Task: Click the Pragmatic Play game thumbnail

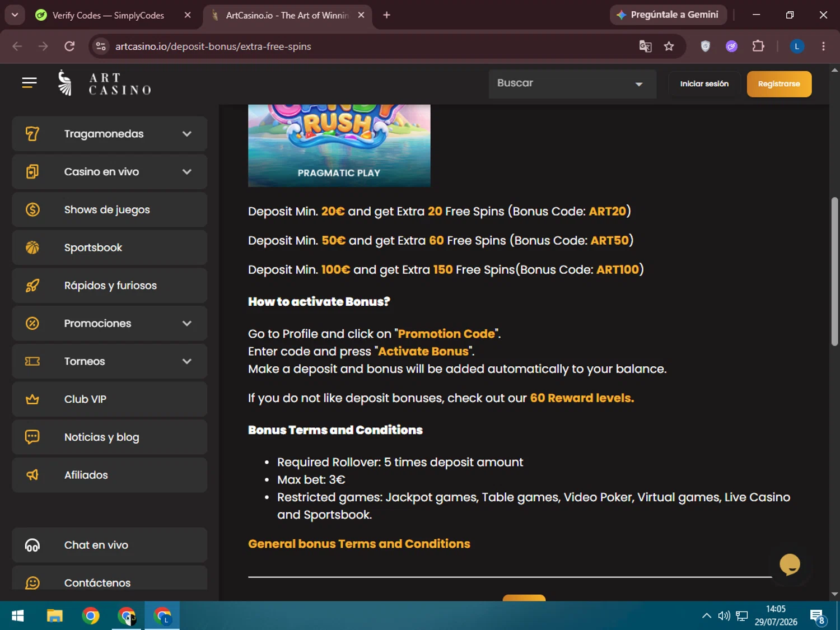Action: coord(339,146)
